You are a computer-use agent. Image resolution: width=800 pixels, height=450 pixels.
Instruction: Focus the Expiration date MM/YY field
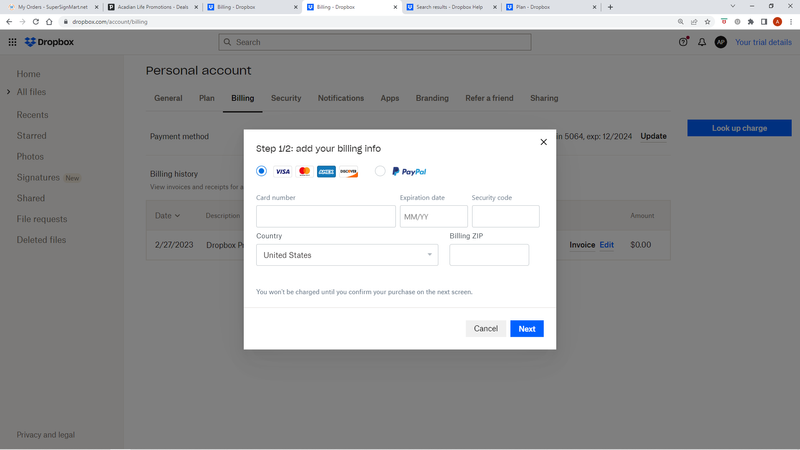(x=434, y=216)
